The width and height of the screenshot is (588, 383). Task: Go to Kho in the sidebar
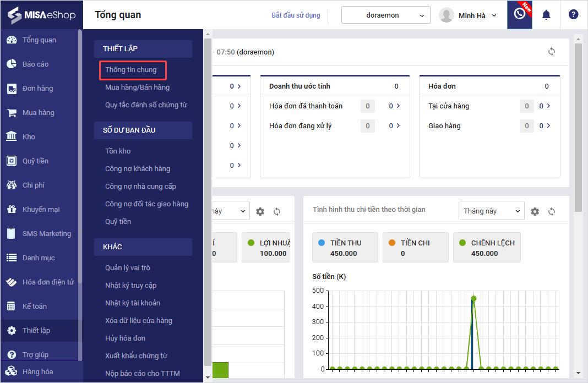pos(29,137)
